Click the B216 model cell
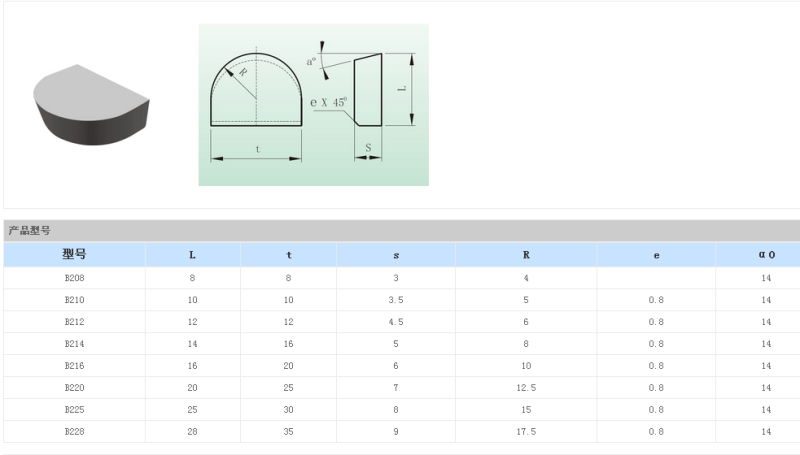Image resolution: width=800 pixels, height=455 pixels. [74, 366]
